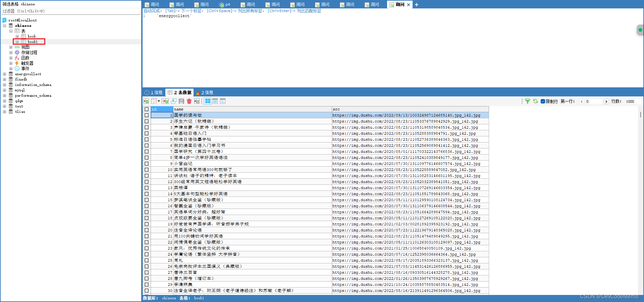Screen dimensions: 644x302
Task: Click the chinese database cylinder icon
Action: tap(11, 26)
